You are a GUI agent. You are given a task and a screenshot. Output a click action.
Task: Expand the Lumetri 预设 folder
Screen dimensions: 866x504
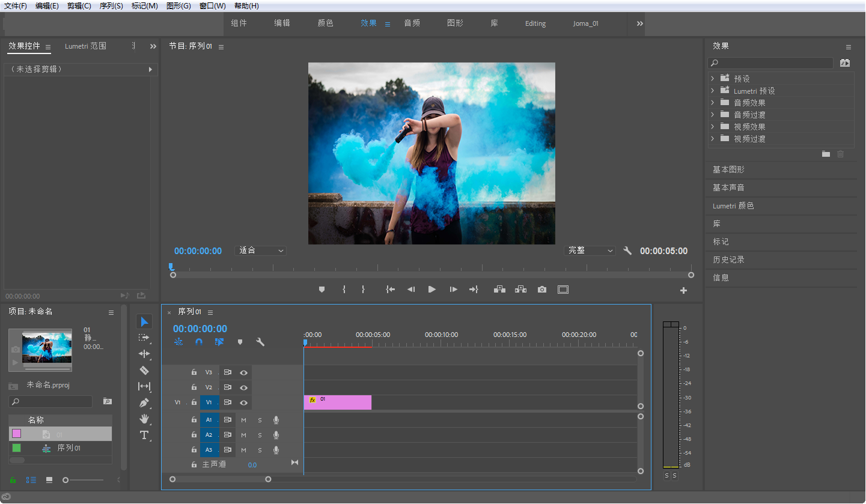click(x=713, y=91)
